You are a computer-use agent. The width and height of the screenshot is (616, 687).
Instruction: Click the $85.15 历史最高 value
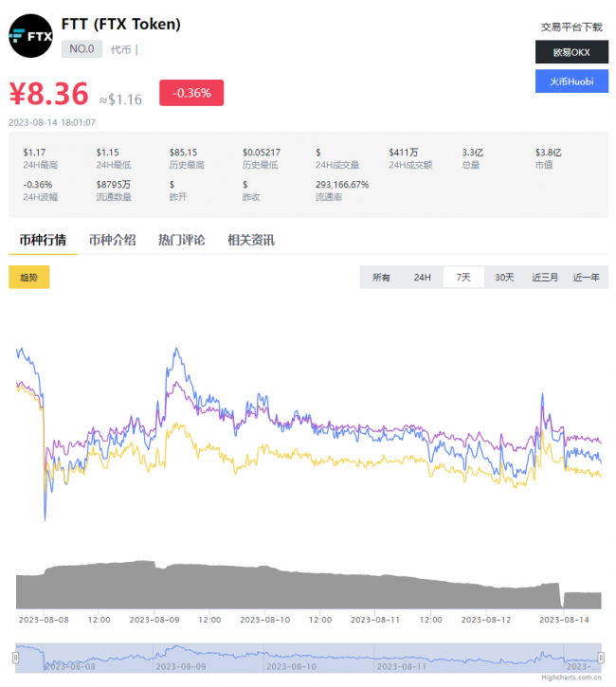coord(183,153)
